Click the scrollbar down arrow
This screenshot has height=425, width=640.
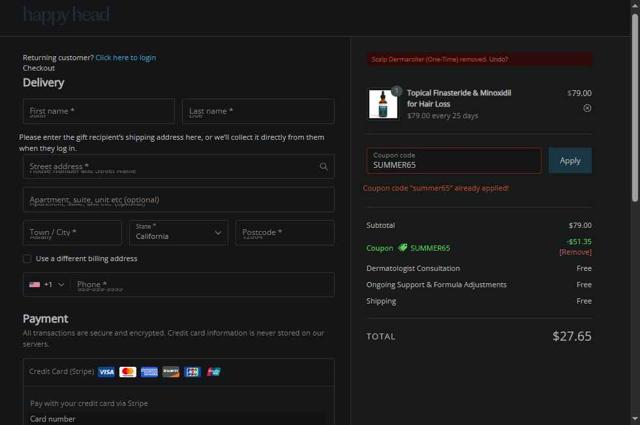pos(635,419)
